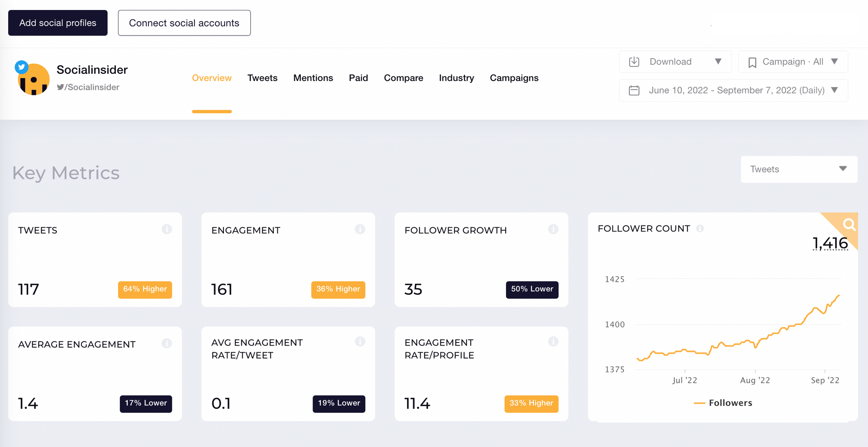Viewport: 868px width, 447px height.
Task: Click the 11.4 engagement rate value
Action: pos(417,404)
